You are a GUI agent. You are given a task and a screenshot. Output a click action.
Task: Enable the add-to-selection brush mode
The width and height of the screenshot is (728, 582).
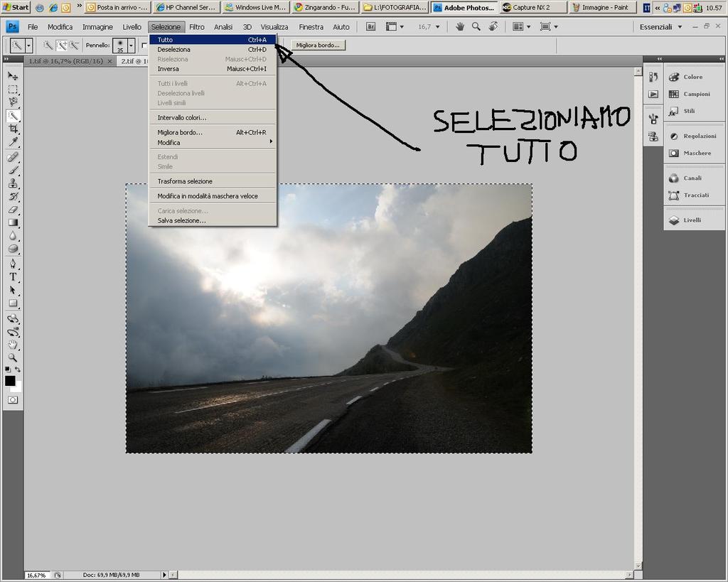pyautogui.click(x=61, y=45)
